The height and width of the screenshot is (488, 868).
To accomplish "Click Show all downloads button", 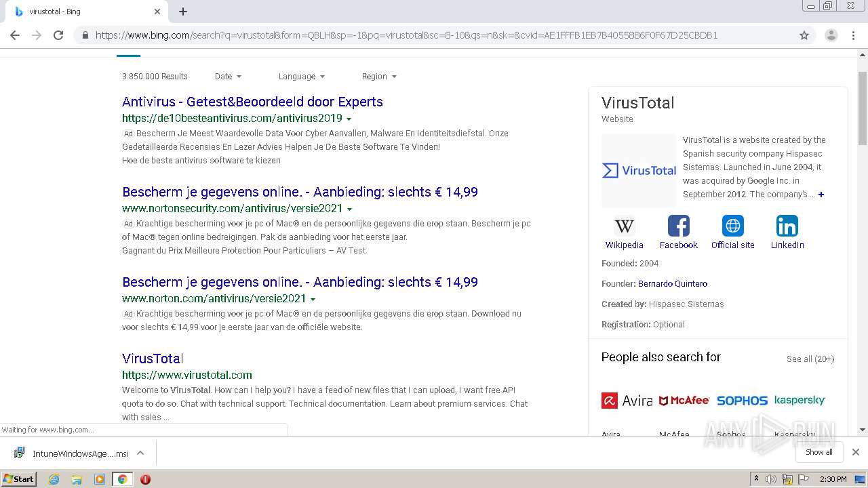I will (819, 452).
